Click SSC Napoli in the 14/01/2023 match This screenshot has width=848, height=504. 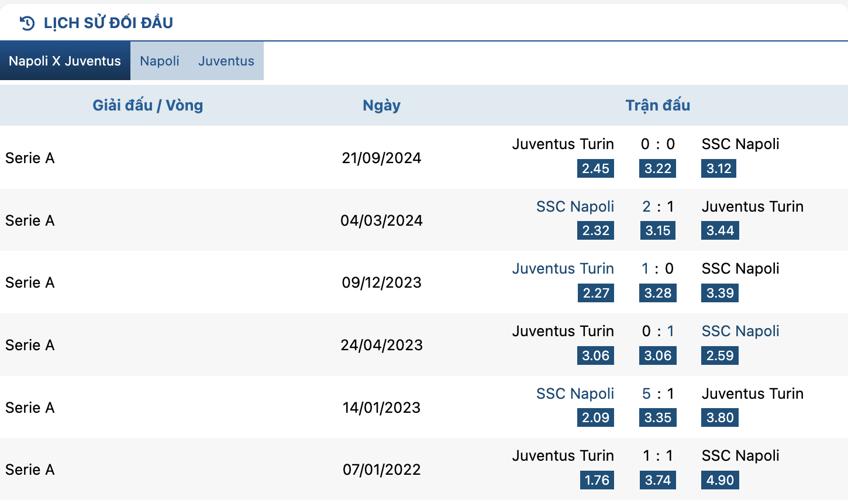(575, 393)
